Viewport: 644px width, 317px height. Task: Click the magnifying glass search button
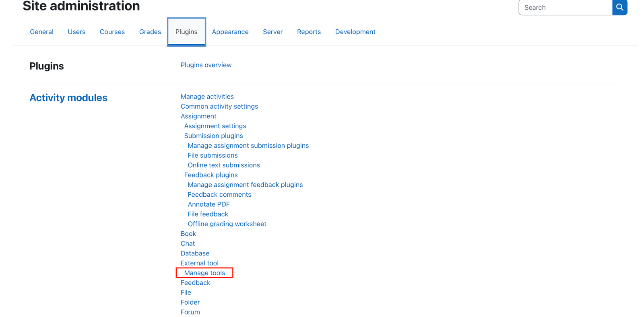pos(619,7)
